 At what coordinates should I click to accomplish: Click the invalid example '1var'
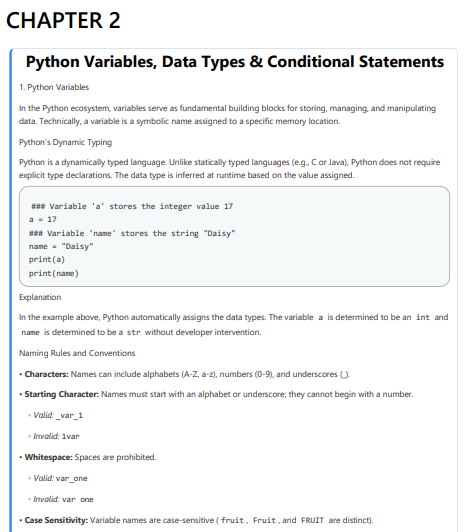click(70, 436)
